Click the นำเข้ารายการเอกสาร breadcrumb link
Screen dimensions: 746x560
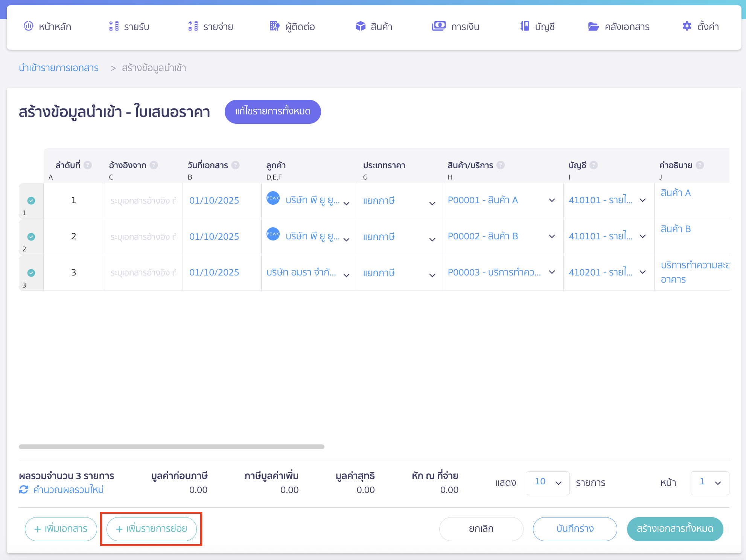[59, 68]
